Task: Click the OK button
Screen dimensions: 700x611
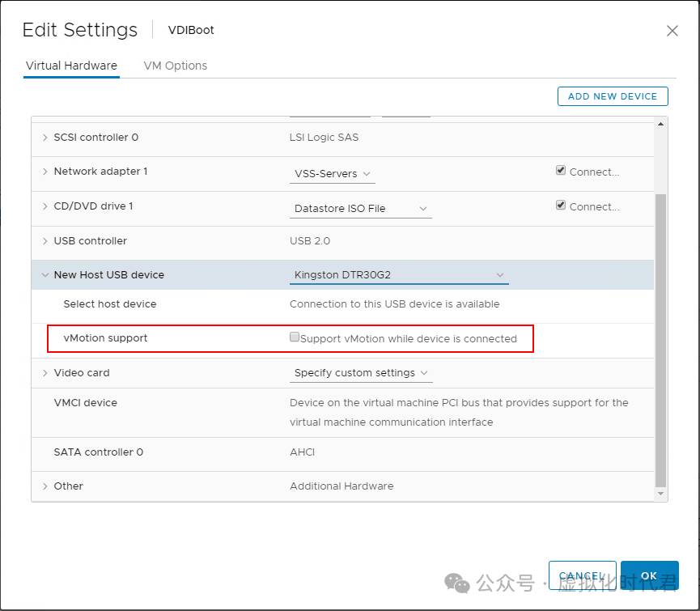Action: click(x=649, y=575)
